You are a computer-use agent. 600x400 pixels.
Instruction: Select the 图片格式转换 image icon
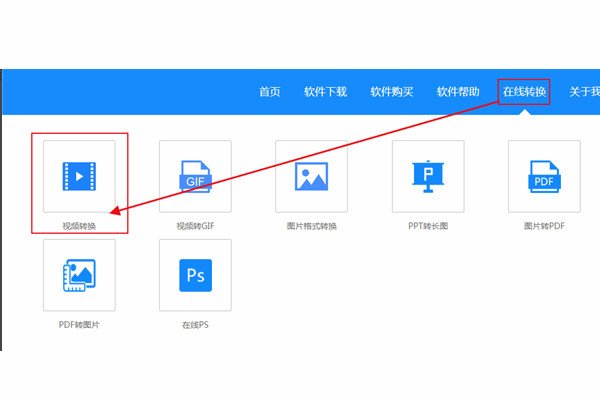[x=311, y=176]
